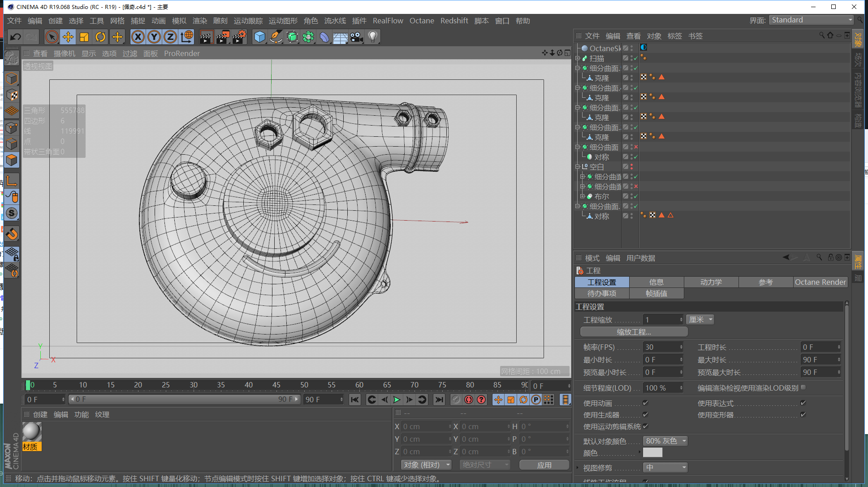Switch to the 动力学 tab
Image resolution: width=868 pixels, height=487 pixels.
[711, 282]
